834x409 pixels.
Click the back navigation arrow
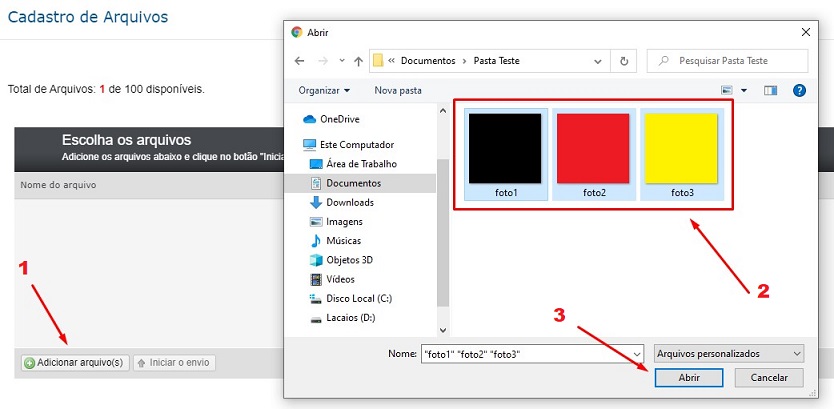pos(299,61)
